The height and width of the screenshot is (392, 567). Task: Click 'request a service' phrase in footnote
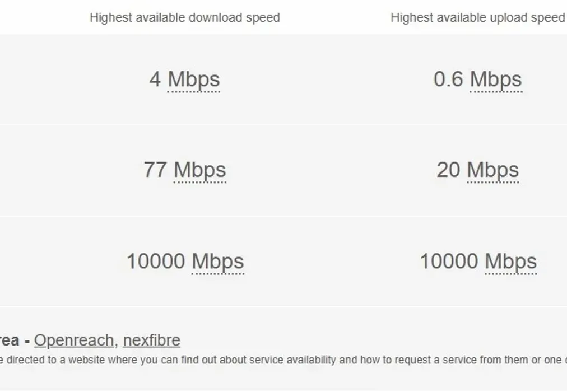(x=426, y=360)
